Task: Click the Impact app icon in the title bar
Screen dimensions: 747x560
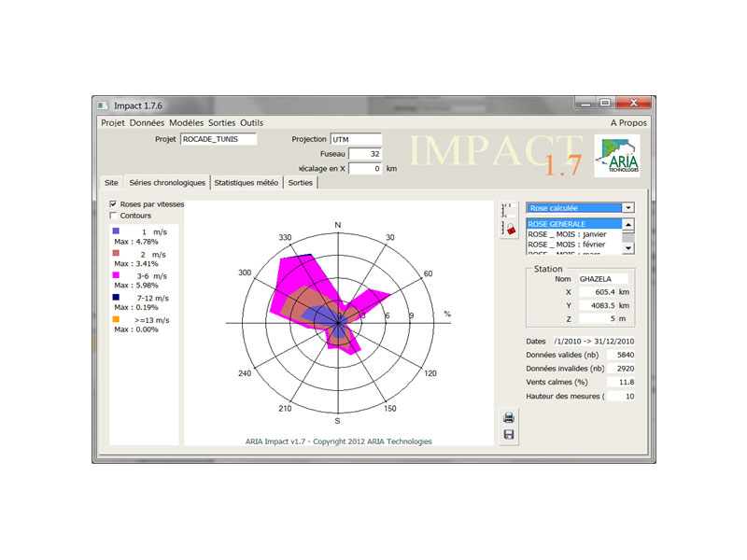Action: click(103, 105)
